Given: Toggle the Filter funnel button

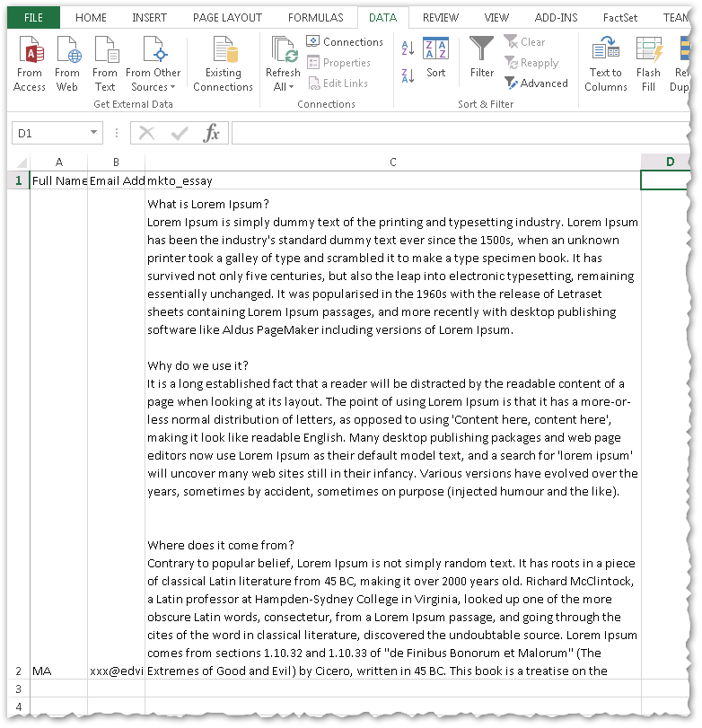Looking at the screenshot, I should point(482,57).
